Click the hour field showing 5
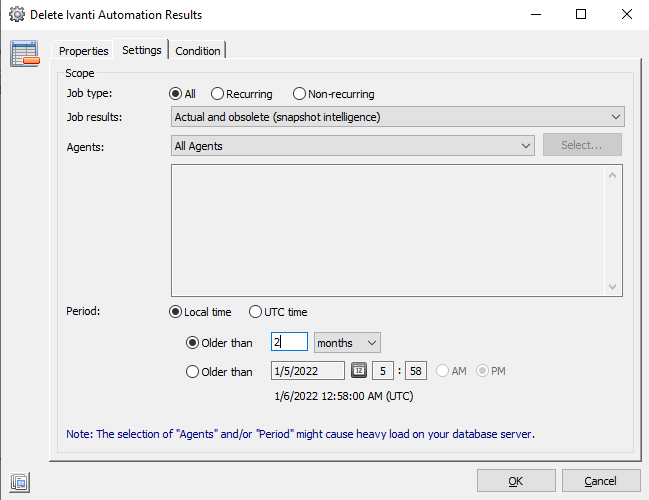 tap(383, 371)
